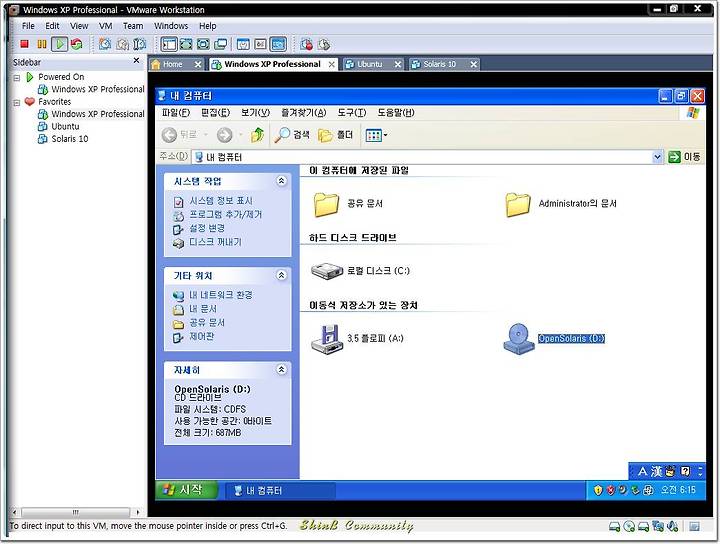
Task: Open VMware Windows menu
Action: click(171, 26)
